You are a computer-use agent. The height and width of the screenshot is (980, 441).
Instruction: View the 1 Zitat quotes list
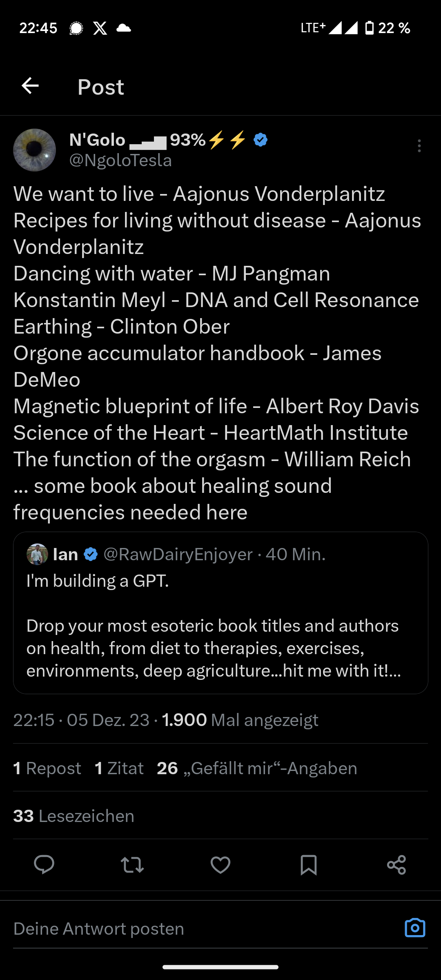[119, 768]
